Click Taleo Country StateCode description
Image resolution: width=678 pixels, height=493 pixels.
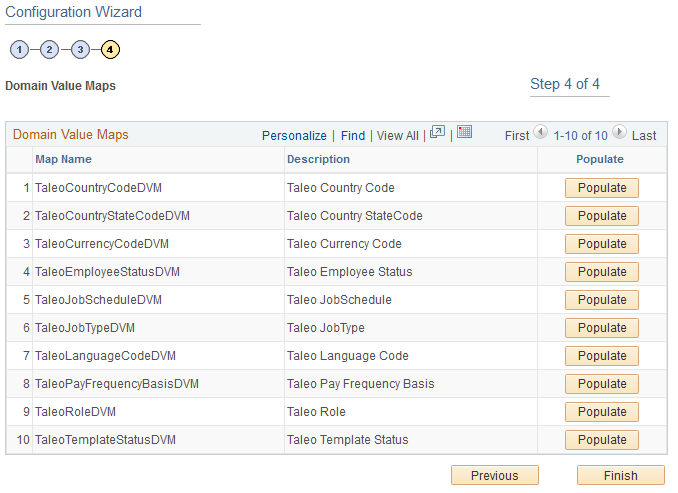coord(355,216)
